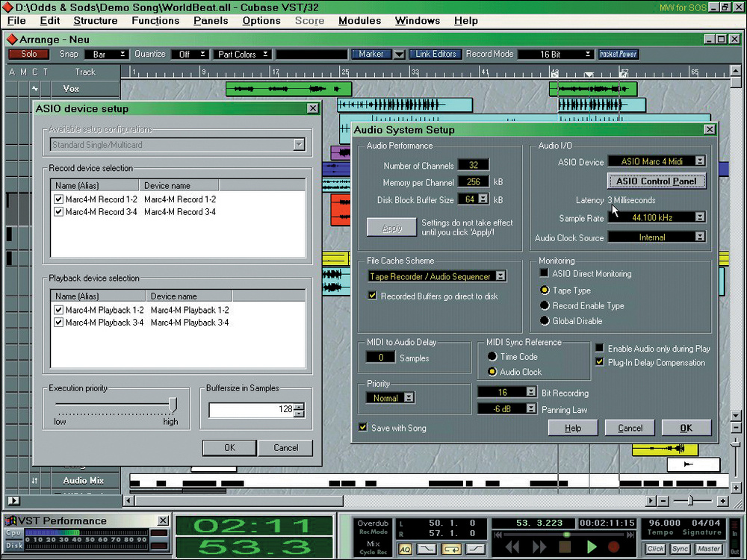Click Help in the Audio System Setup dialog

point(573,428)
